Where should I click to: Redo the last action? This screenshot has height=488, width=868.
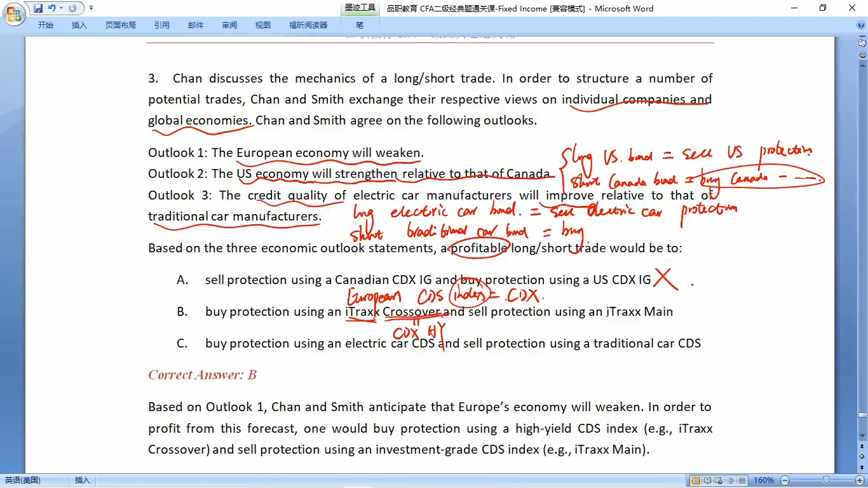(x=72, y=8)
